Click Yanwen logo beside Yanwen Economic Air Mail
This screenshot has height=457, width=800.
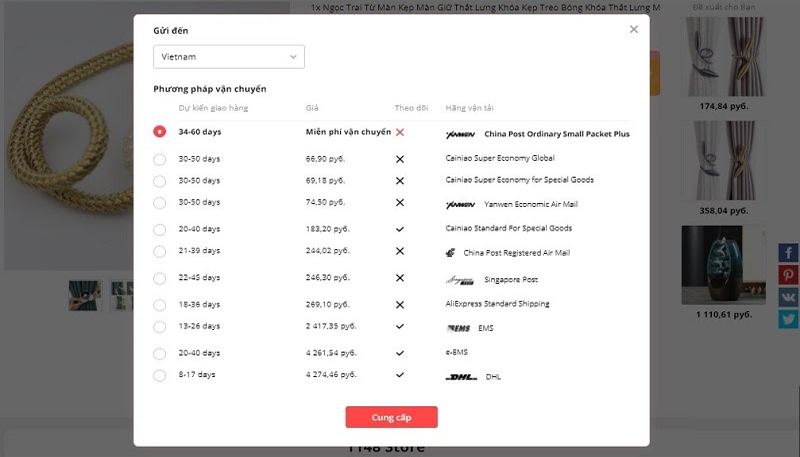click(x=460, y=205)
